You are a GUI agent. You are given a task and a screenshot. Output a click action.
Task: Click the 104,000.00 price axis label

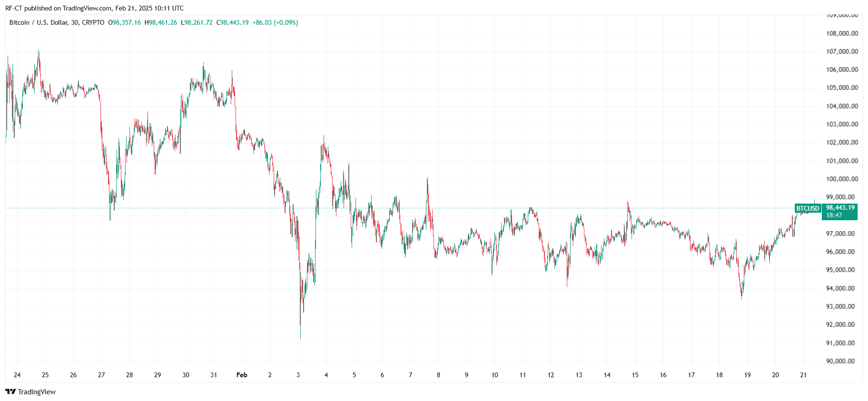click(x=842, y=106)
